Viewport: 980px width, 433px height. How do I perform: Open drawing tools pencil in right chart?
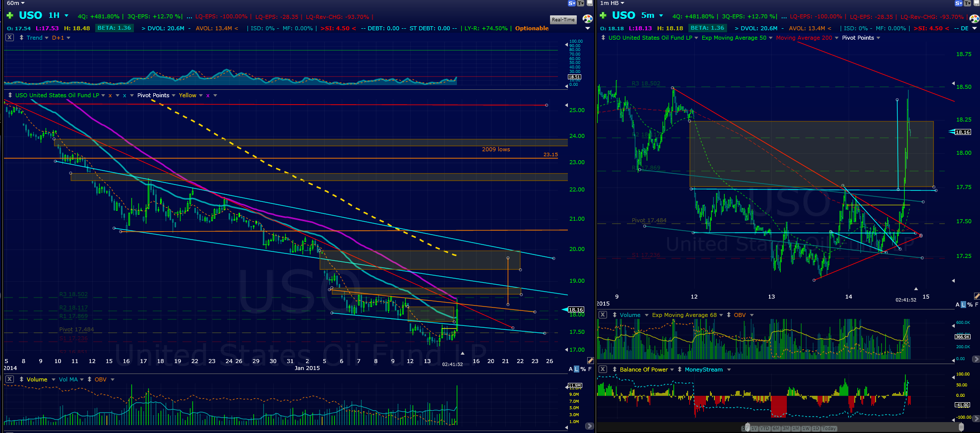click(977, 296)
